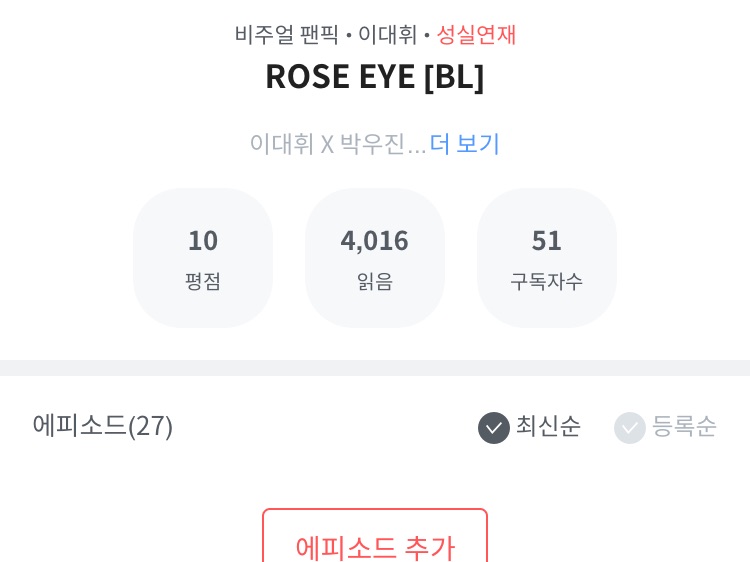Click the rating number 10
Viewport: 750px width, 562px height.
coord(203,240)
